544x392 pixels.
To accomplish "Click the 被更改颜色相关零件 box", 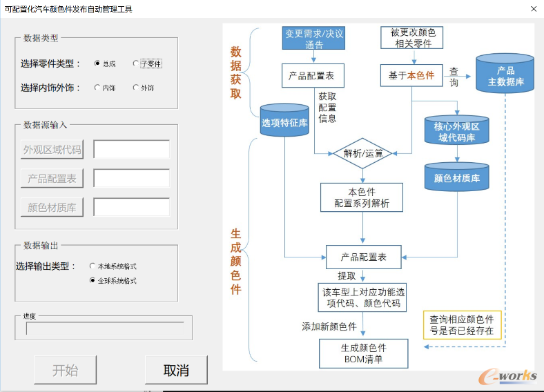I will (x=412, y=38).
